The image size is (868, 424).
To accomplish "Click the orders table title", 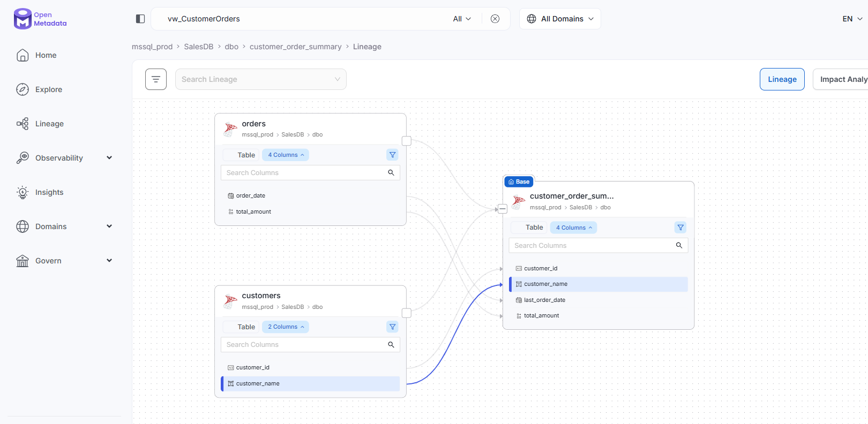I will tap(254, 124).
